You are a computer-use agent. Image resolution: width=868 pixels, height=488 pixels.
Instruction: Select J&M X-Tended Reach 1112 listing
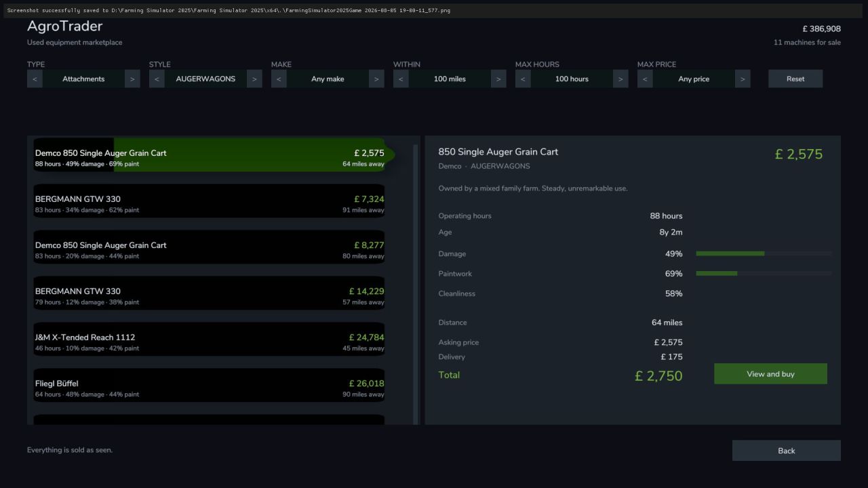coord(210,340)
